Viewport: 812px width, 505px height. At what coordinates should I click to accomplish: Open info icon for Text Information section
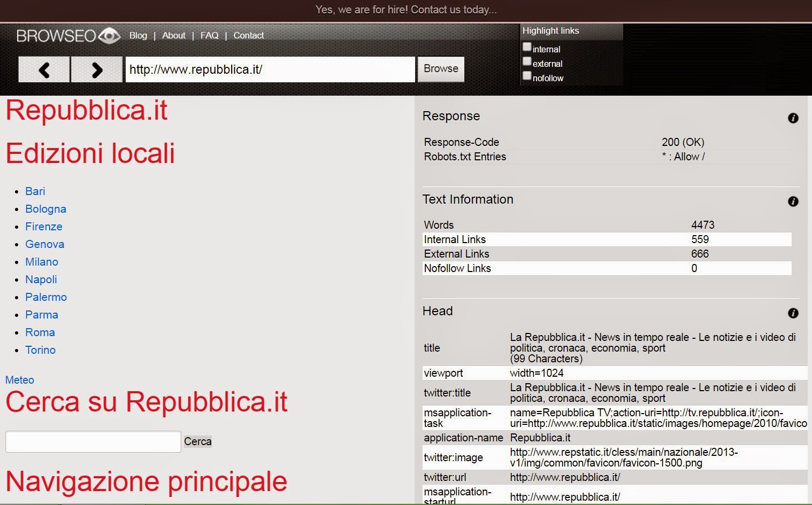(x=793, y=201)
